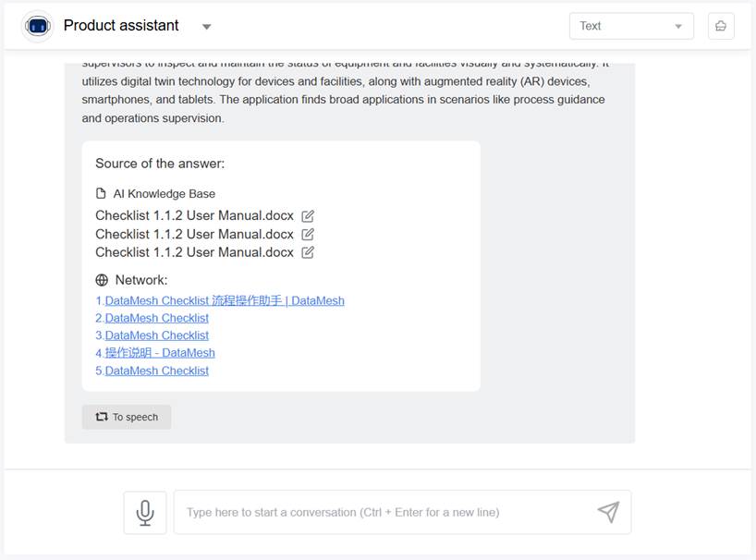Open network link number 5 DataMesh Checklist
The width and height of the screenshot is (756, 560).
157,371
